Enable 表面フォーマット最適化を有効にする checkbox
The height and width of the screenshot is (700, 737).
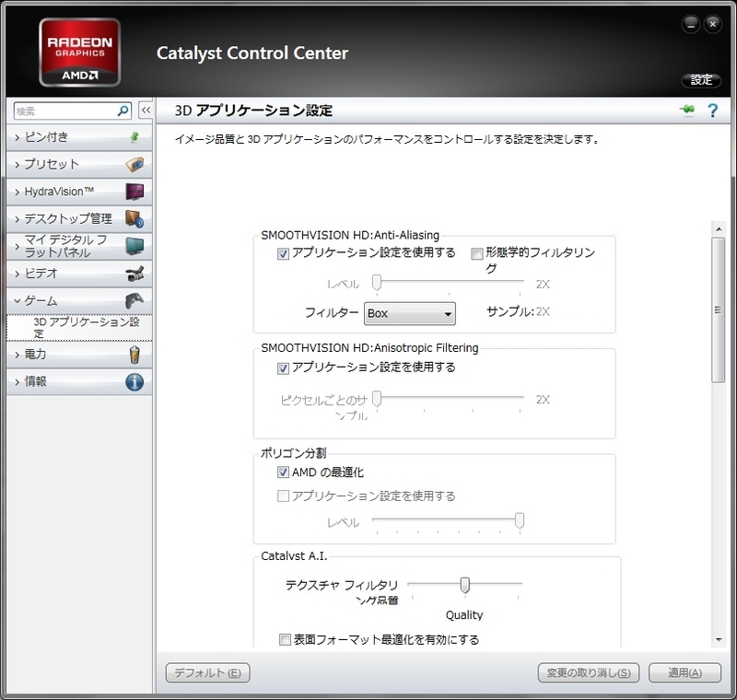285,639
